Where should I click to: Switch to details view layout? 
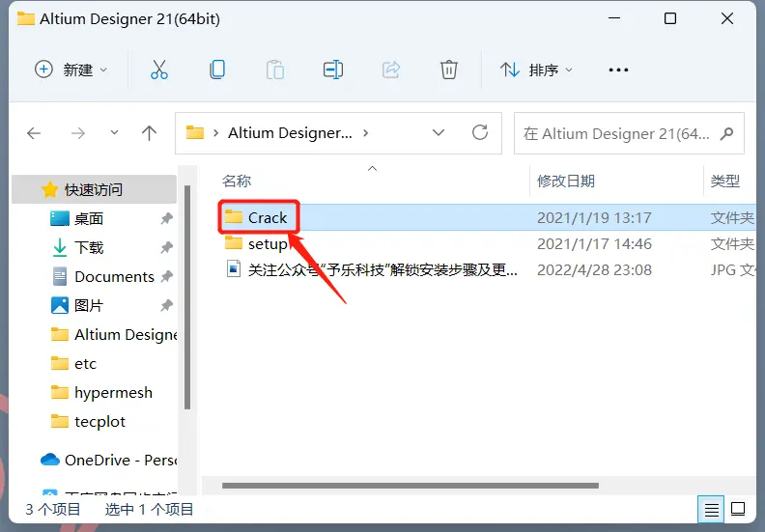point(711,510)
